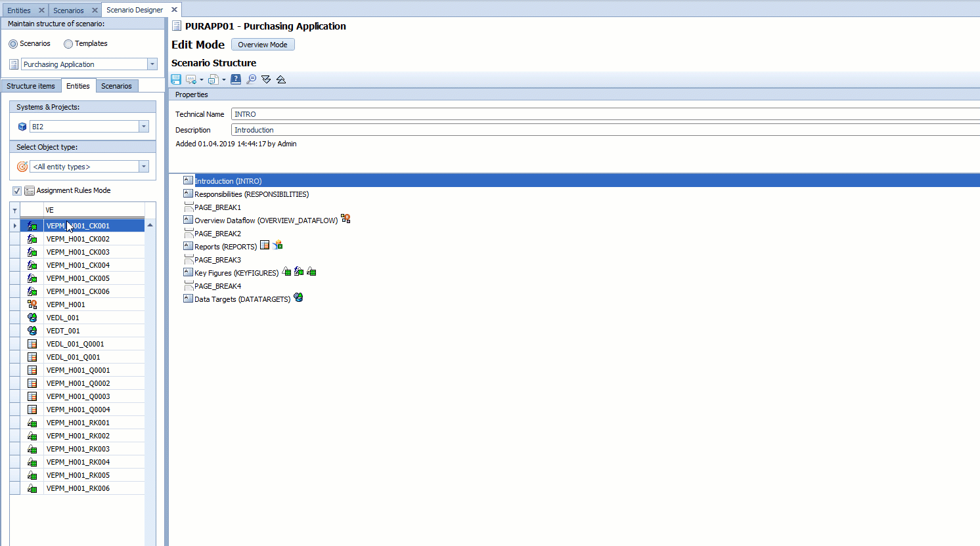The image size is (980, 546).
Task: Open the BI2 systems dropdown
Action: 144,125
